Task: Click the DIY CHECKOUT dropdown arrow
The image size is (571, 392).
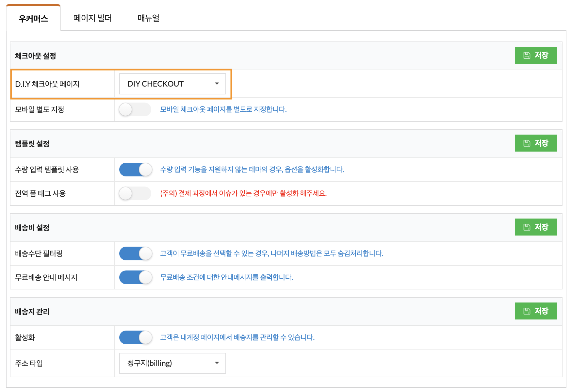Action: 217,84
